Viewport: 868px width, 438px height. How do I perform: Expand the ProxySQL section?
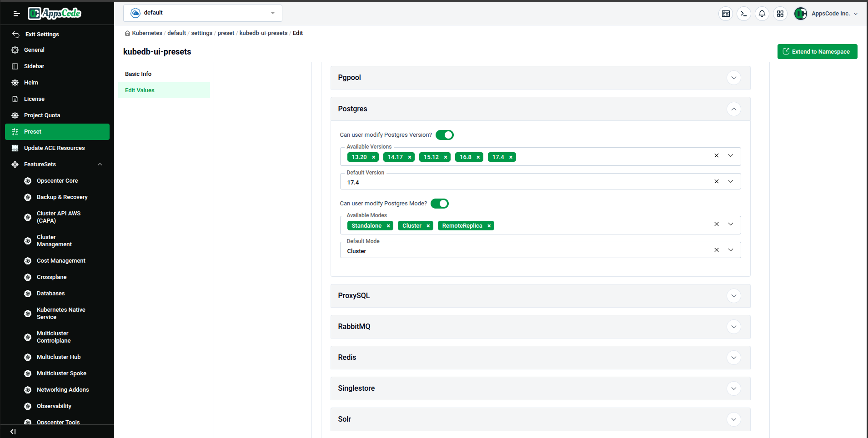pos(733,296)
